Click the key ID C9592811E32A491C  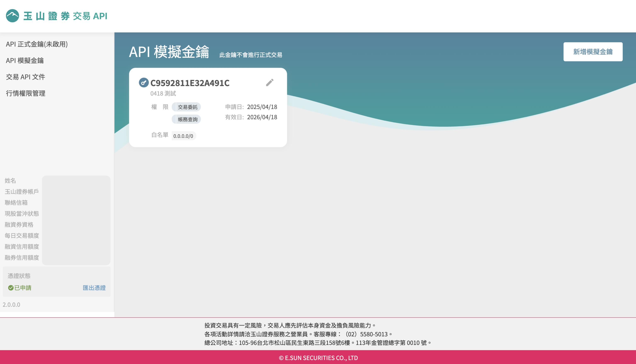coord(190,83)
